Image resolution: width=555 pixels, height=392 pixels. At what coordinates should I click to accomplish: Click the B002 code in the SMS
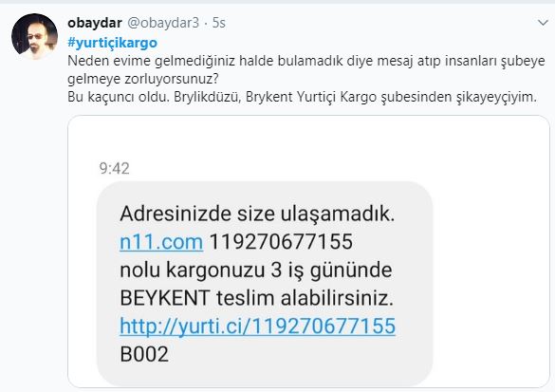coord(144,354)
